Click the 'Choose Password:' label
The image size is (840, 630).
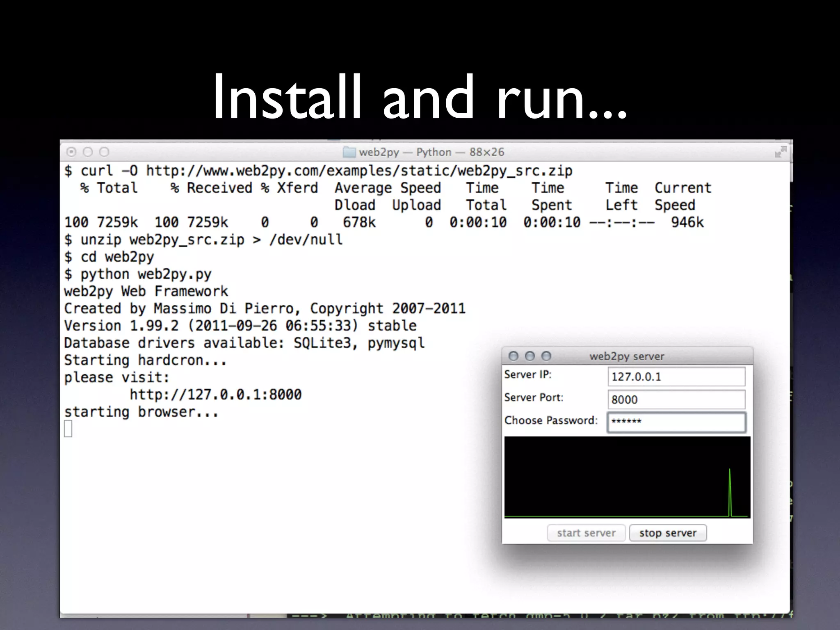(551, 420)
